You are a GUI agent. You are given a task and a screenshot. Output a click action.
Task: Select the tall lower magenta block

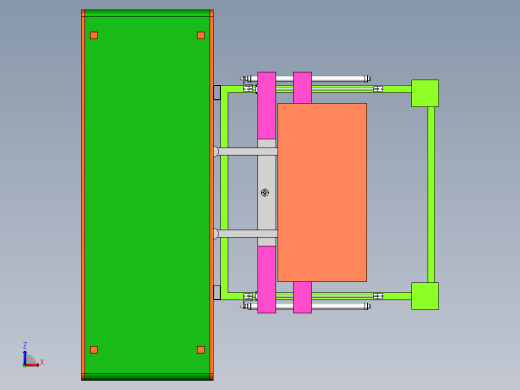(x=267, y=280)
